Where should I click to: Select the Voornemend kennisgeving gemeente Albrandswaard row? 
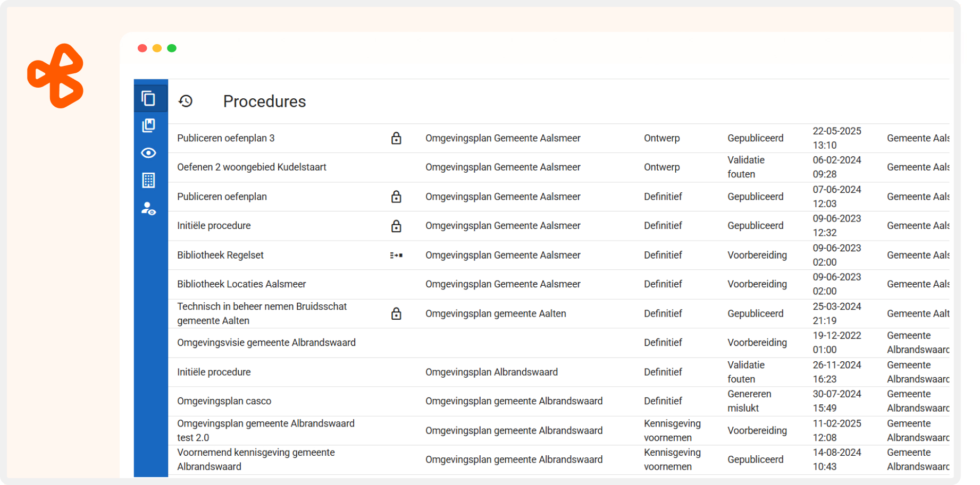[256, 459]
